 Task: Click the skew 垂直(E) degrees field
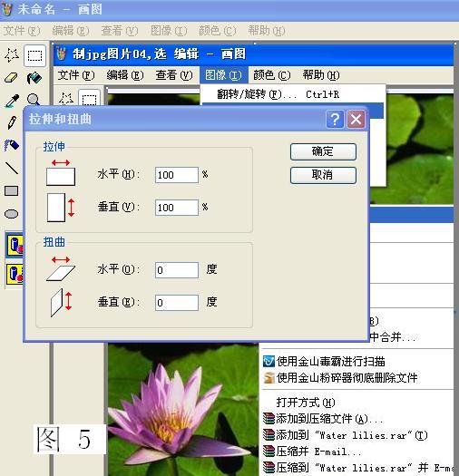tap(177, 303)
